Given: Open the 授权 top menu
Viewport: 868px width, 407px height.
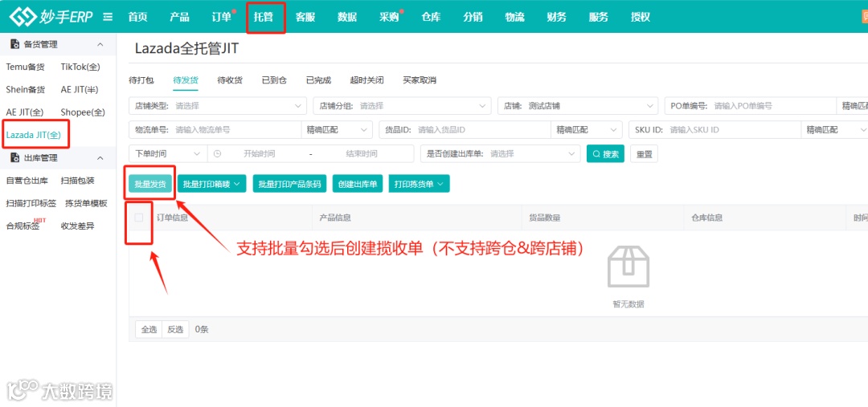Looking at the screenshot, I should coord(641,17).
